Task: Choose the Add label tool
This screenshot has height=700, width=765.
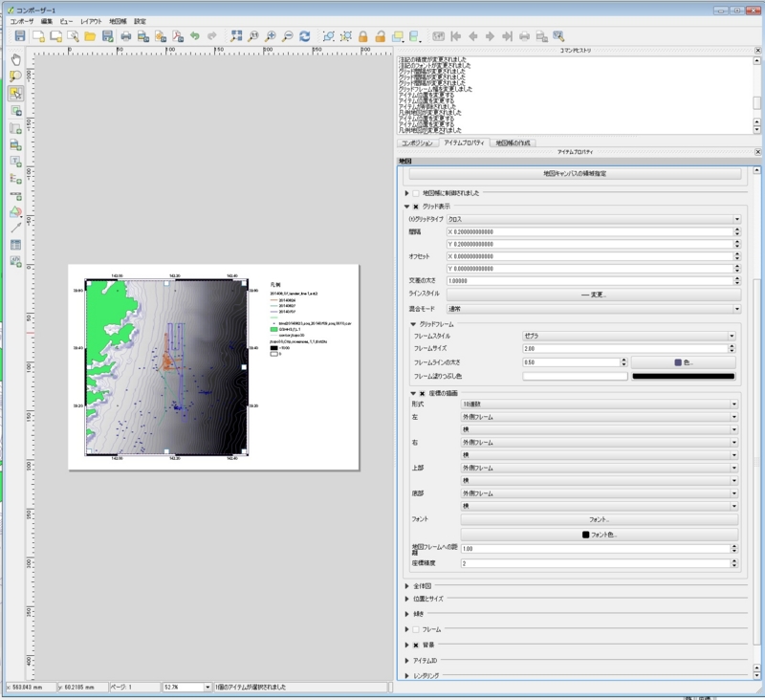Action: [15, 162]
